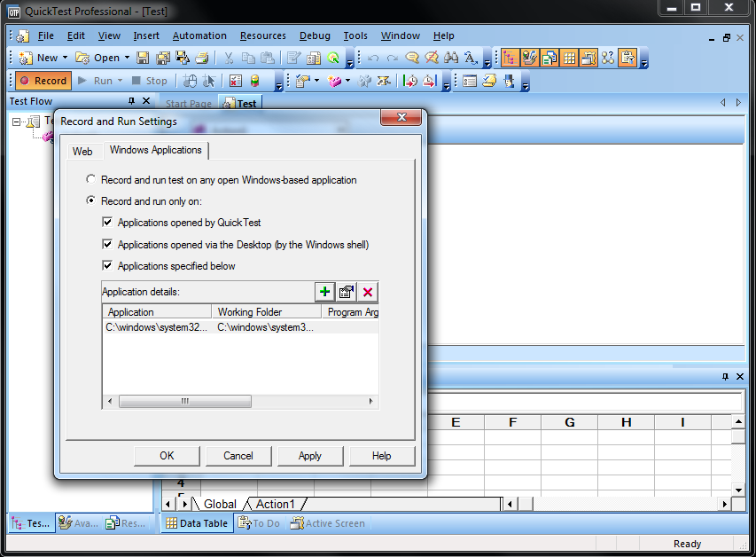
Task: Toggle the Data Table pane toolbar icon
Action: [x=569, y=58]
